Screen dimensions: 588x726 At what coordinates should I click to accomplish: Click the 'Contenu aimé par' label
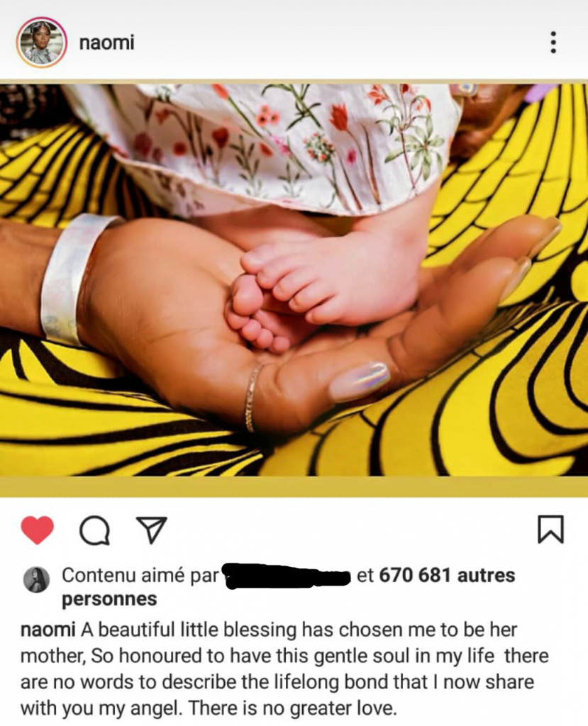pyautogui.click(x=140, y=575)
